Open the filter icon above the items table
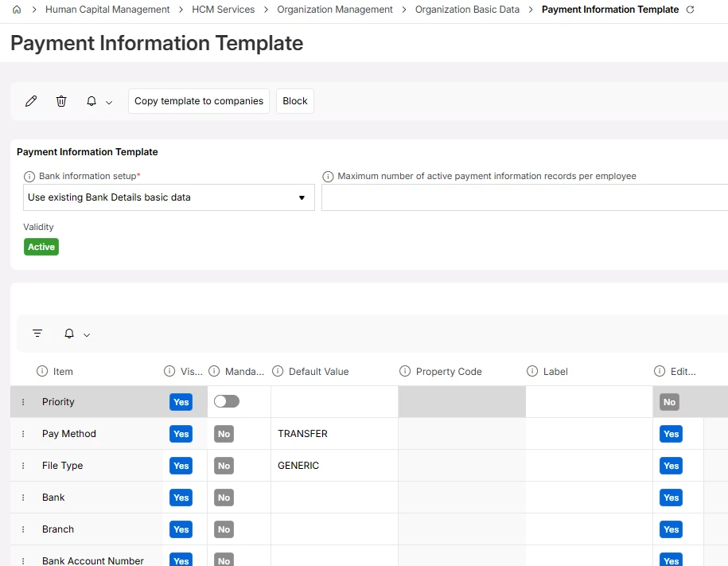 [x=37, y=334]
